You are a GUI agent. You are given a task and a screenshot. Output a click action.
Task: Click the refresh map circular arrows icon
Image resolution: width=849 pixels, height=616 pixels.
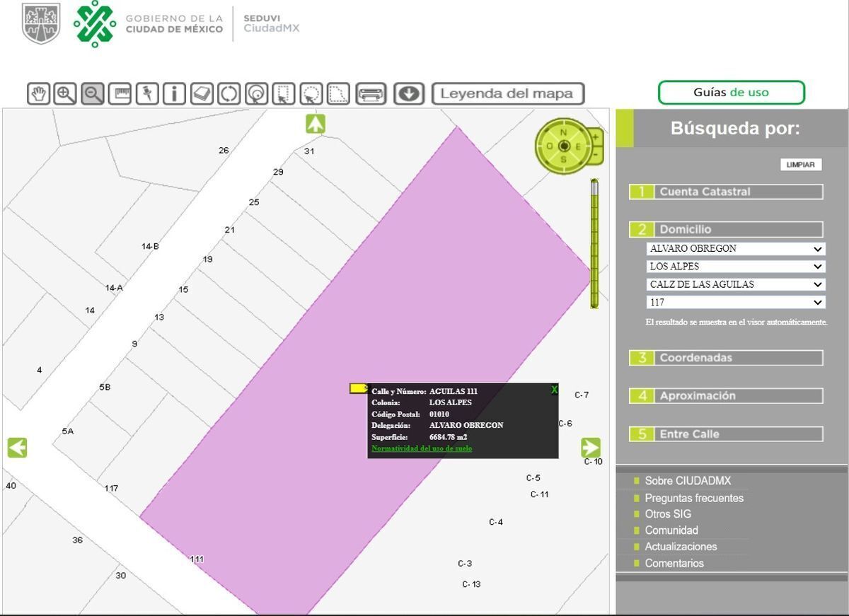pos(229,93)
